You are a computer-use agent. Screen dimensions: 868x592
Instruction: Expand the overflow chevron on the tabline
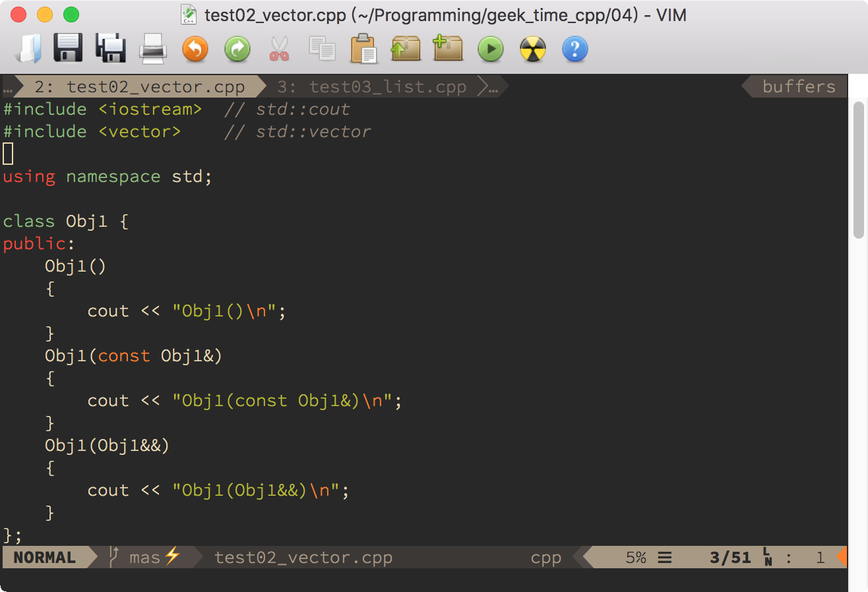click(x=485, y=86)
